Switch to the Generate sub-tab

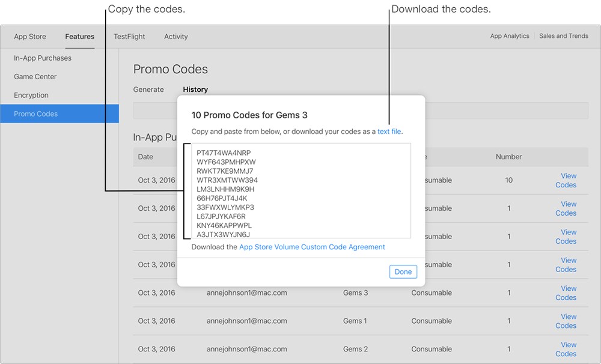coord(148,89)
